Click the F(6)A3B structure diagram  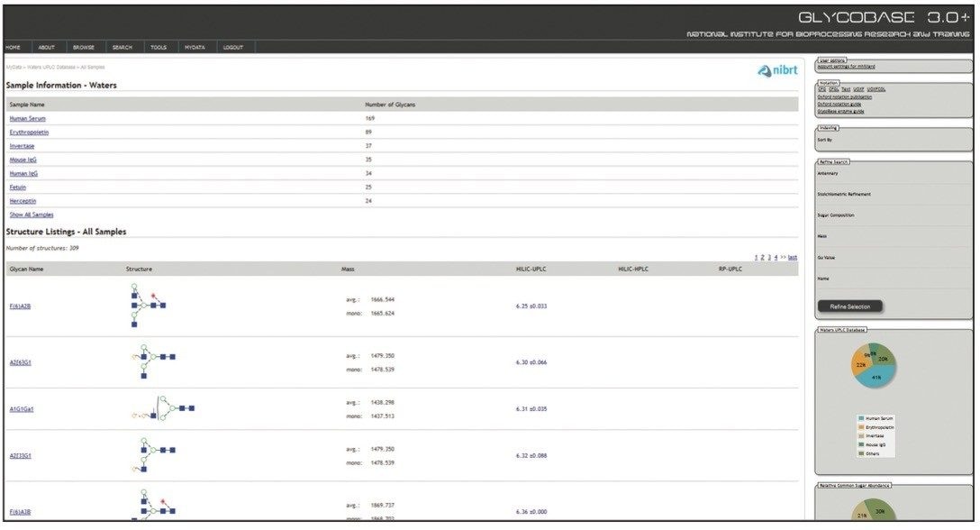click(154, 506)
